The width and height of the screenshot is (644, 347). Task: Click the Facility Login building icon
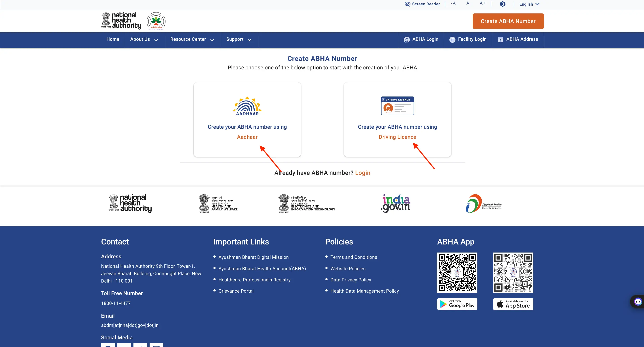point(452,39)
